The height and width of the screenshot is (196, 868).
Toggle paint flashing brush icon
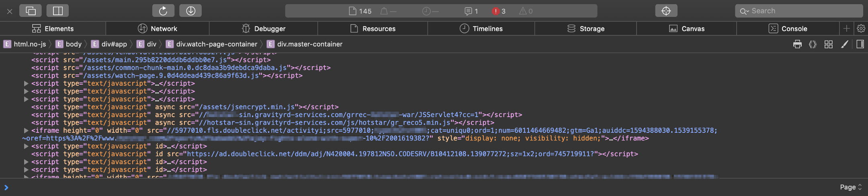point(844,44)
